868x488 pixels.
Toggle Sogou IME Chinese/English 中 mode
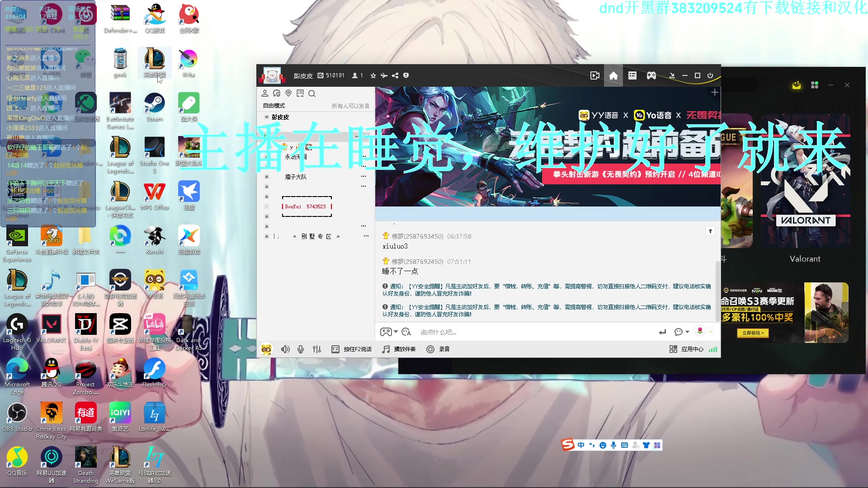pyautogui.click(x=581, y=445)
